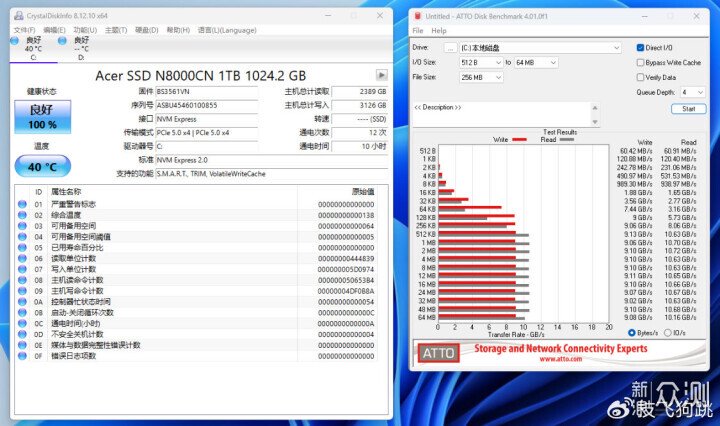The height and width of the screenshot is (426, 720).
Task: Click status circle for attribute 08 主机读命令计数
Action: click(x=22, y=280)
